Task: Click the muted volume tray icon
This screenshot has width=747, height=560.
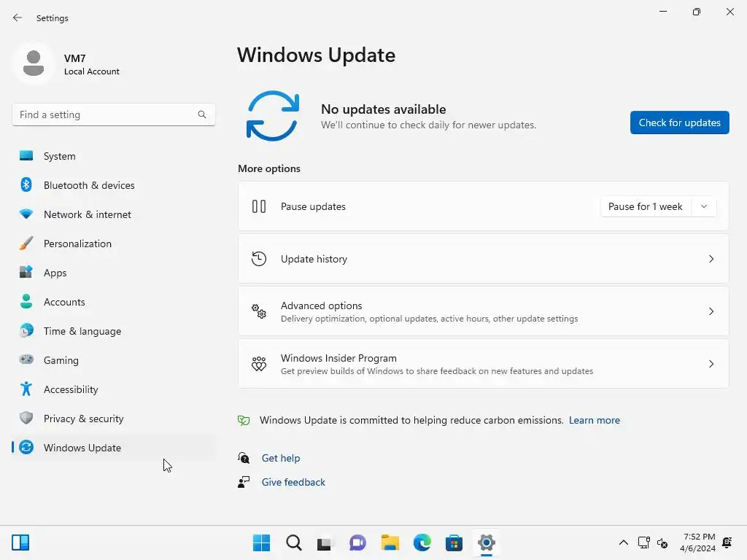Action: click(662, 542)
